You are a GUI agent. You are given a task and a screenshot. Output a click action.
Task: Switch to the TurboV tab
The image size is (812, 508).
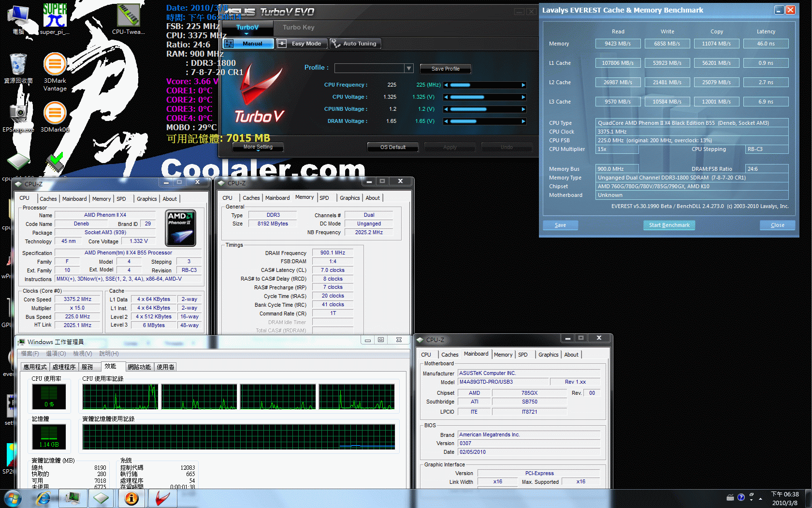pyautogui.click(x=247, y=27)
